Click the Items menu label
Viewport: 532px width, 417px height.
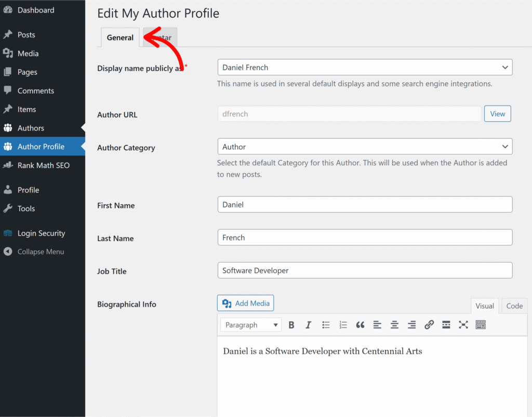27,109
